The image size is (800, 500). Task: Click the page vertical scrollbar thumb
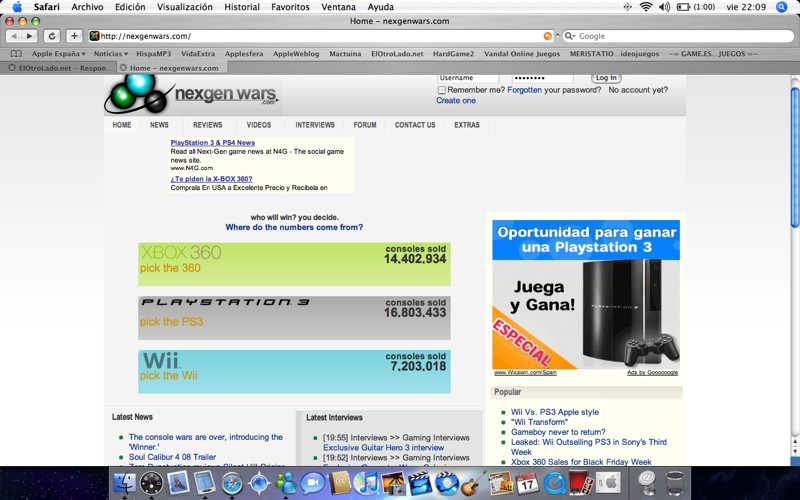(x=795, y=157)
